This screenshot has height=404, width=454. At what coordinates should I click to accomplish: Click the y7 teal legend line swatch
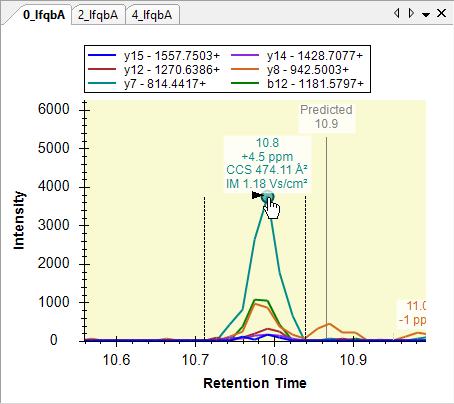tap(102, 83)
